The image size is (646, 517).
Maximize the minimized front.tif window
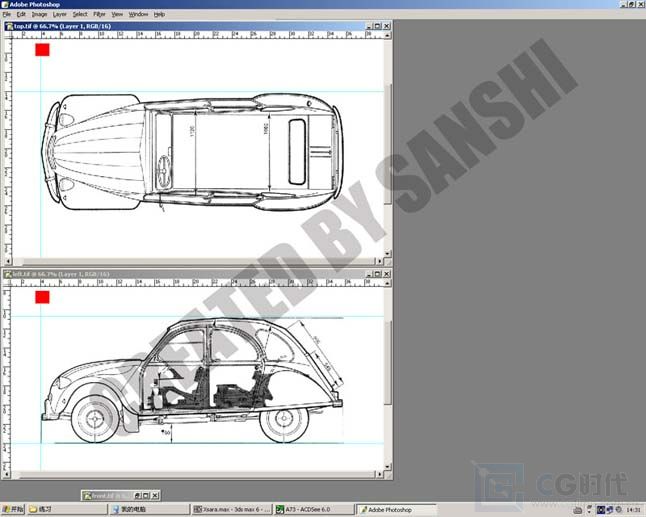[x=146, y=496]
